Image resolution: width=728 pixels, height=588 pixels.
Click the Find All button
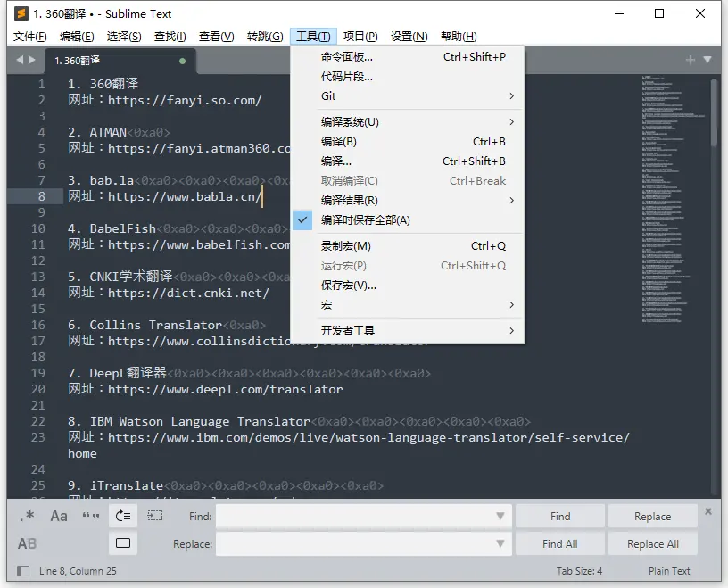point(560,543)
